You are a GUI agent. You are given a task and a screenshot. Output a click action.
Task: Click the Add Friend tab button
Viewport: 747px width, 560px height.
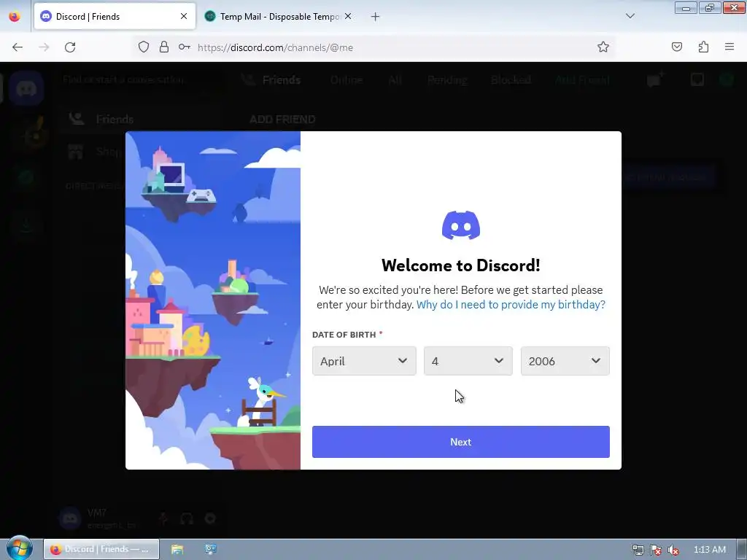point(582,80)
